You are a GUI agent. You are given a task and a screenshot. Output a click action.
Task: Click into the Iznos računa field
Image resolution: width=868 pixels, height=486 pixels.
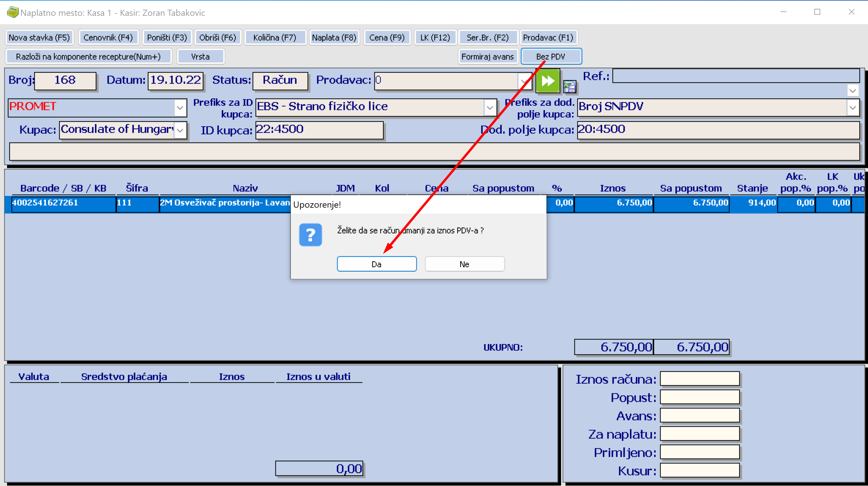[x=699, y=379]
